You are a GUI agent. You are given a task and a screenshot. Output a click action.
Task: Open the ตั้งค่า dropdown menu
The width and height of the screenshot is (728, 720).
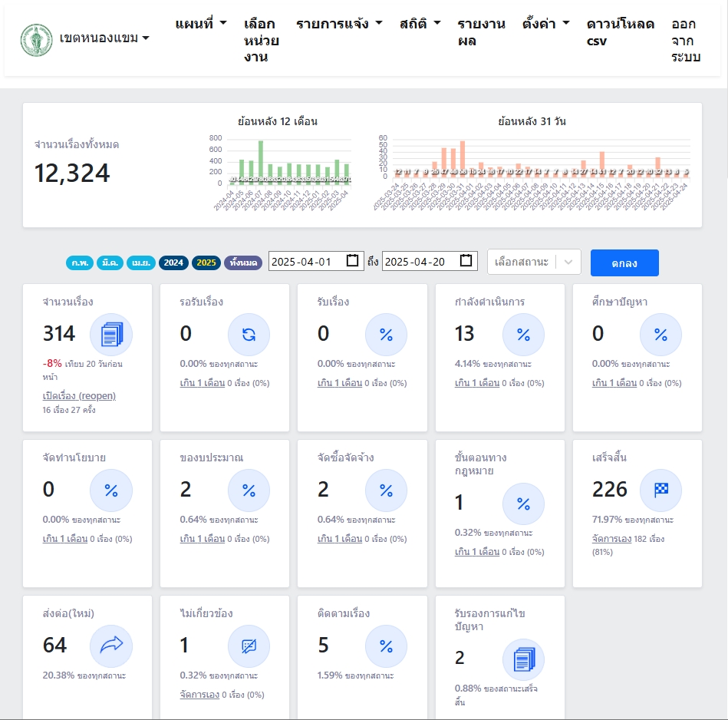click(x=545, y=23)
